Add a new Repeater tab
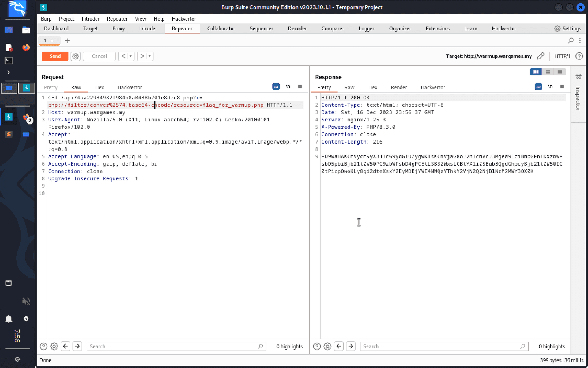Viewport: 588px width, 368px height. [x=67, y=40]
